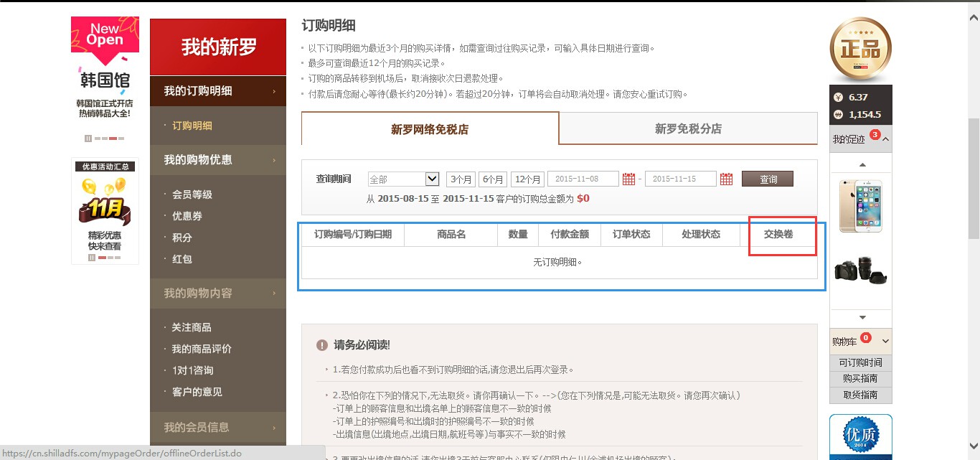
Task: Click the warning icon beside 请务必阅读
Action: 323,345
